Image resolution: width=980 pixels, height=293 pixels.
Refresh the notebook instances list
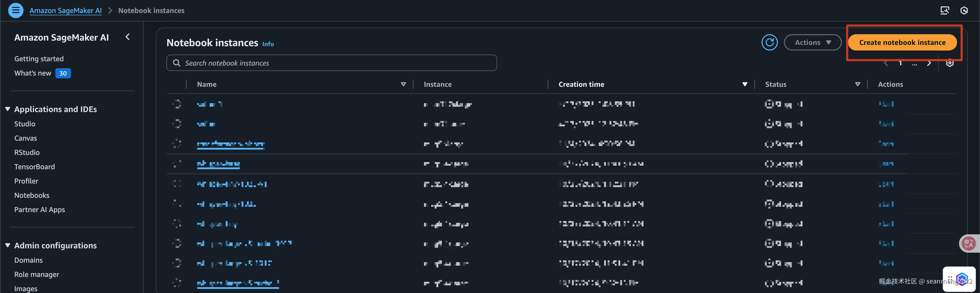(x=769, y=42)
